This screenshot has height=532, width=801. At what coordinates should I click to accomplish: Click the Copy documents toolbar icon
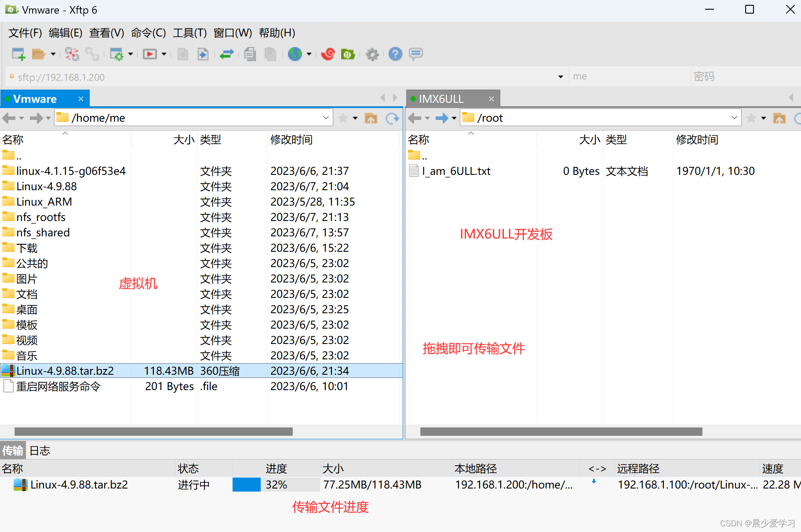[250, 54]
